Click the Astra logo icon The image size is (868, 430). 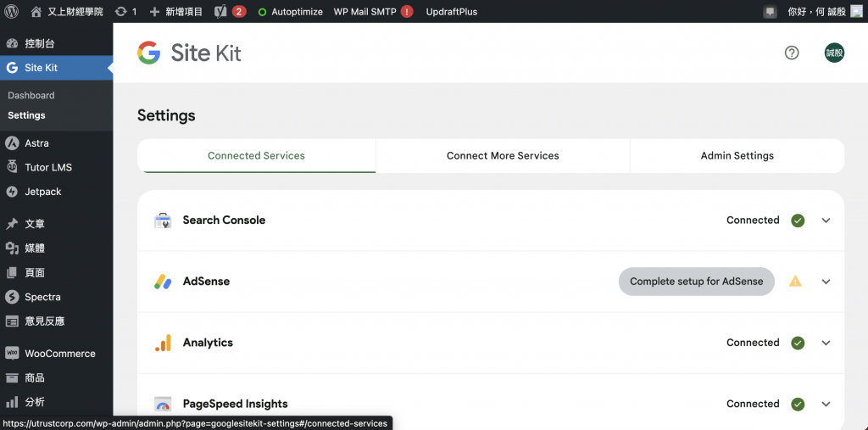point(12,143)
